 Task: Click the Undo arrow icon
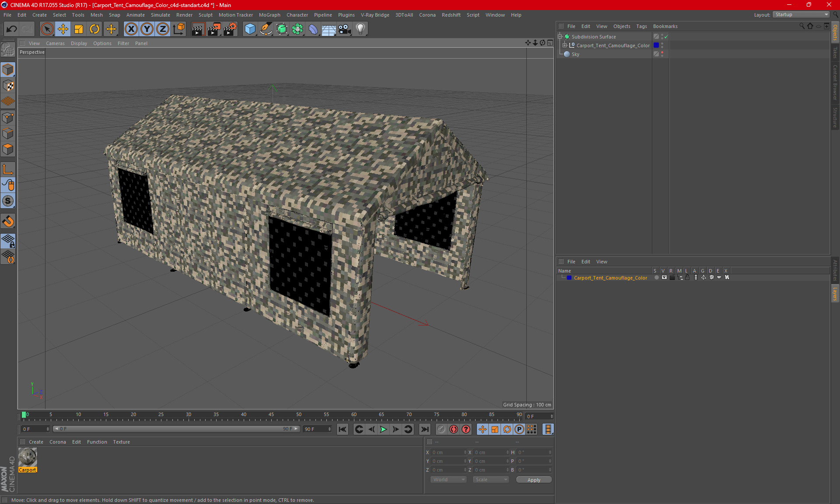click(x=12, y=29)
